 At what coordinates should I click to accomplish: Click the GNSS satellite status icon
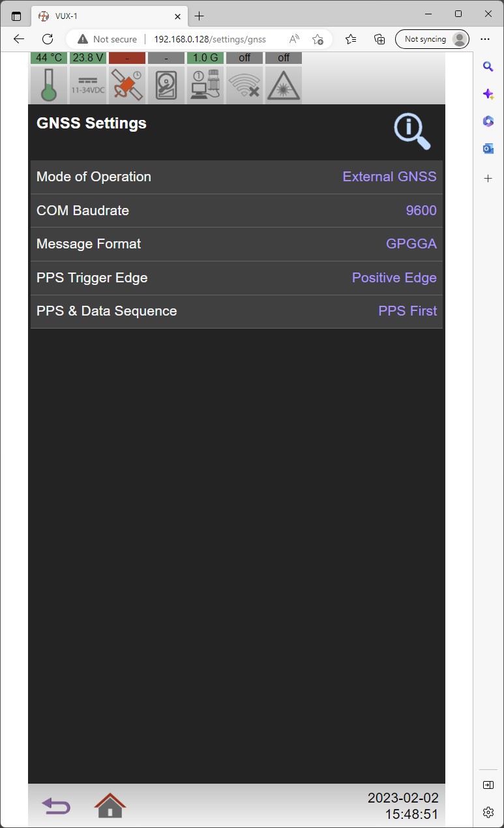tap(127, 85)
